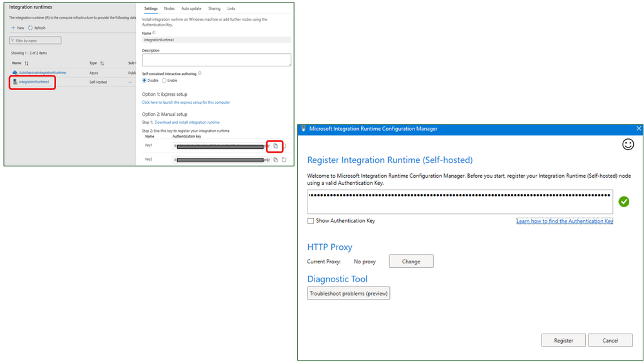Click the info icon next to Name

(154, 33)
